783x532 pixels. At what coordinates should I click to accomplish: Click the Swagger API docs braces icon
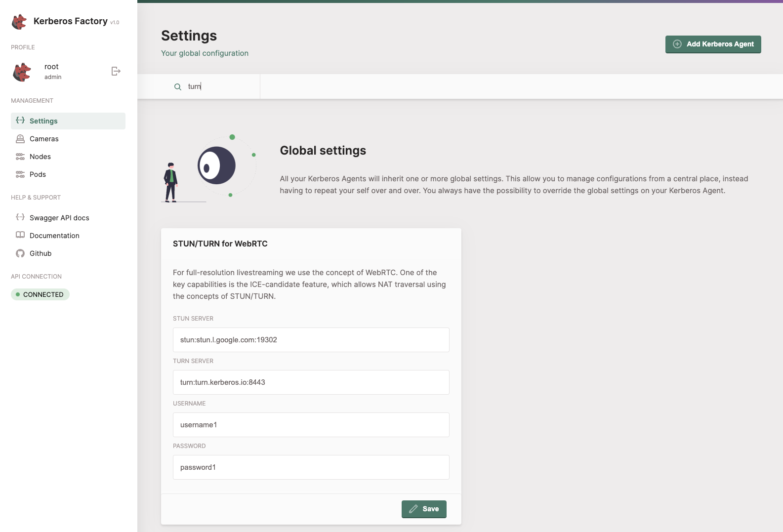point(20,217)
